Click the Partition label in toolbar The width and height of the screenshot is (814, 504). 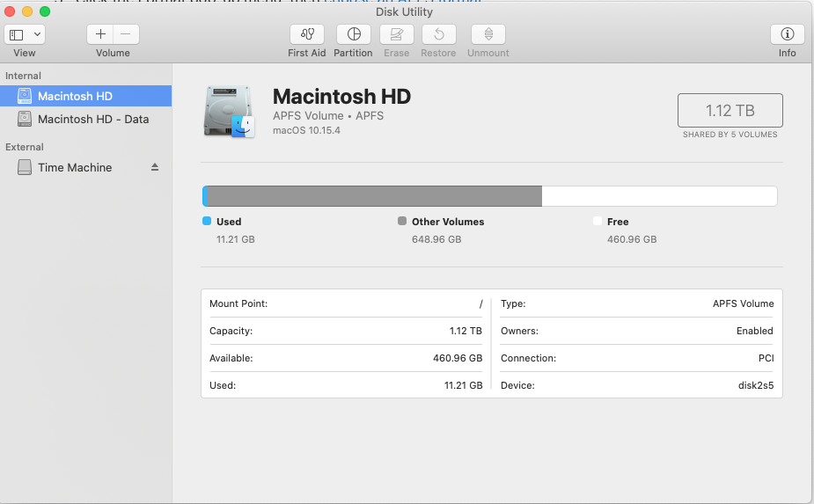[x=353, y=53]
